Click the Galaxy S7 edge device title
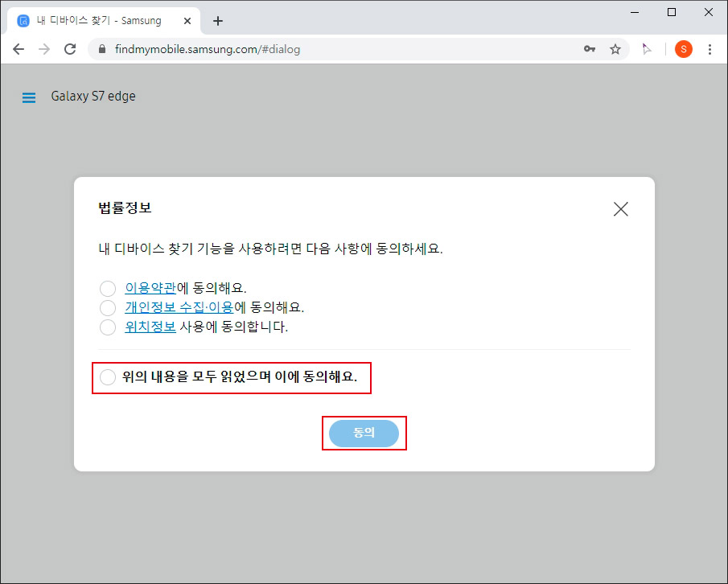The height and width of the screenshot is (584, 728). pos(93,96)
